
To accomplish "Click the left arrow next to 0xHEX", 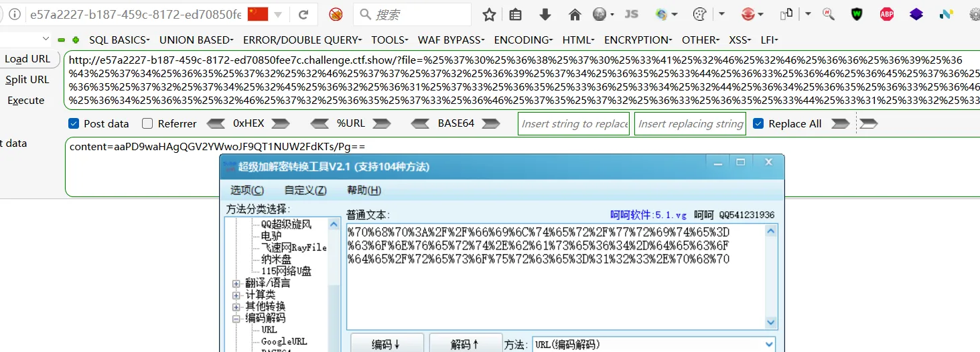I will click(x=216, y=123).
